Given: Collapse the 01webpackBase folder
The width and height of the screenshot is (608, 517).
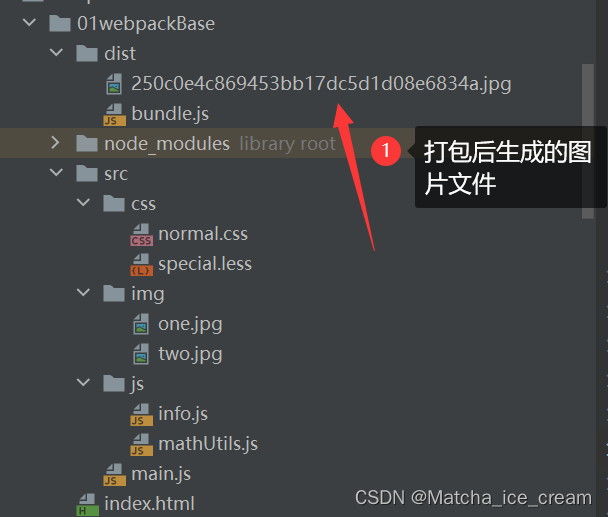Looking at the screenshot, I should [29, 22].
